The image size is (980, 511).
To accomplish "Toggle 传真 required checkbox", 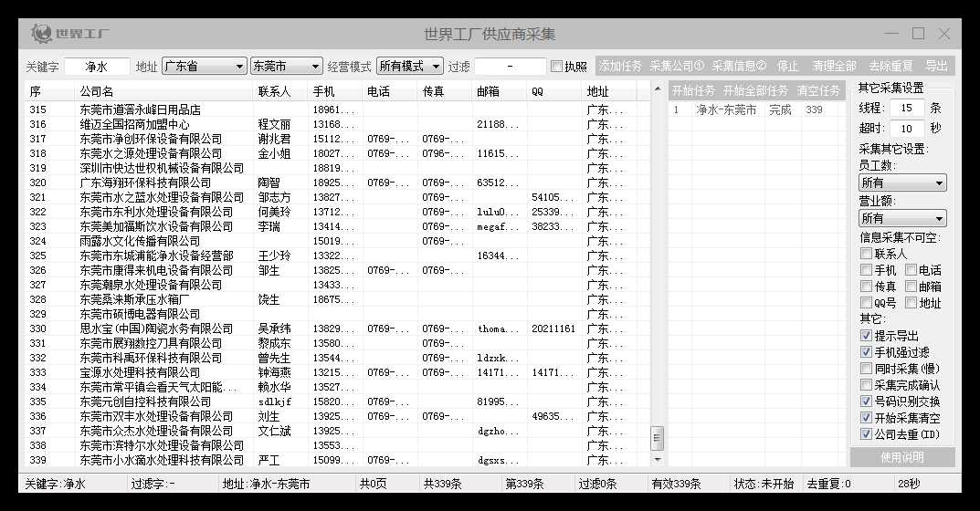I will point(866,287).
